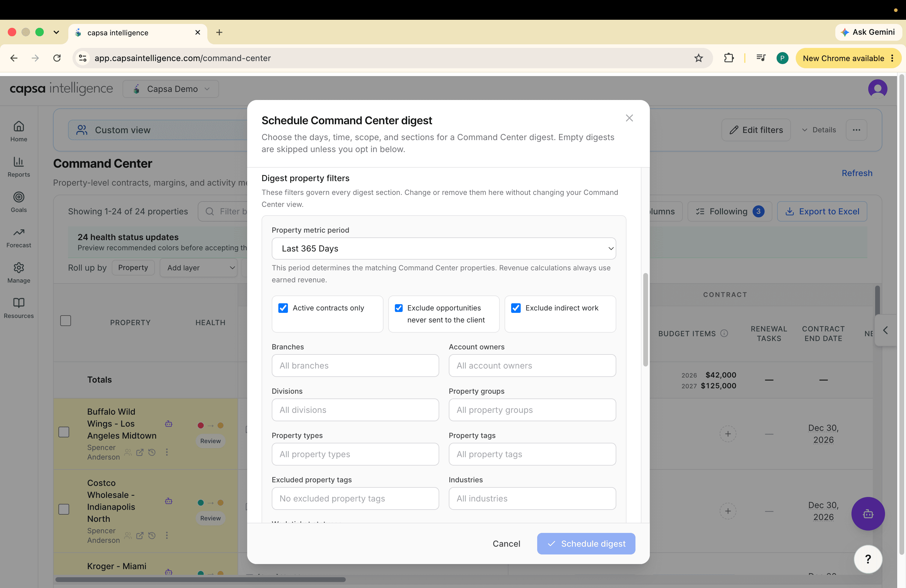Viewport: 906px width, 588px height.
Task: Click the table horizontal scrollbar
Action: point(201,580)
